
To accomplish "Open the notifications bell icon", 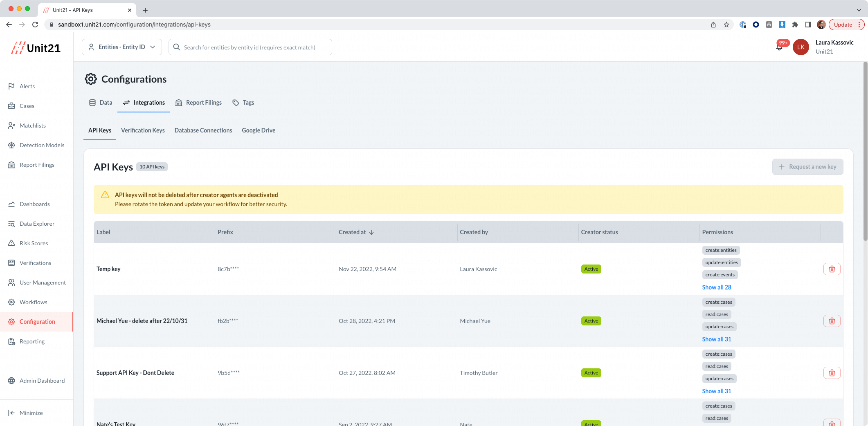I will click(x=779, y=47).
